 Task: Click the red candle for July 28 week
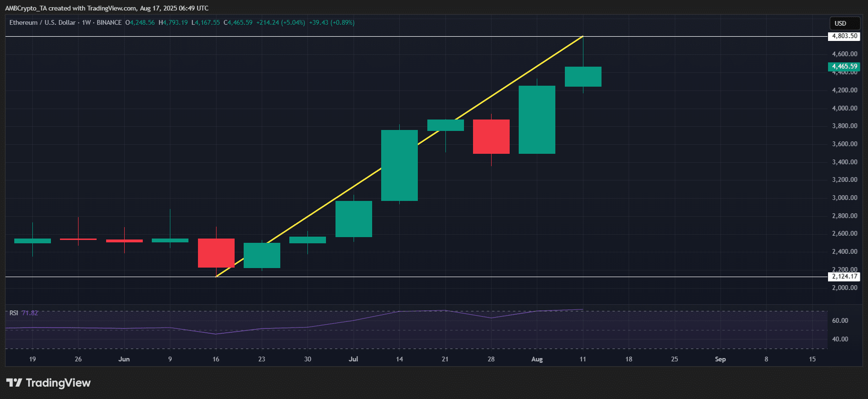click(491, 137)
